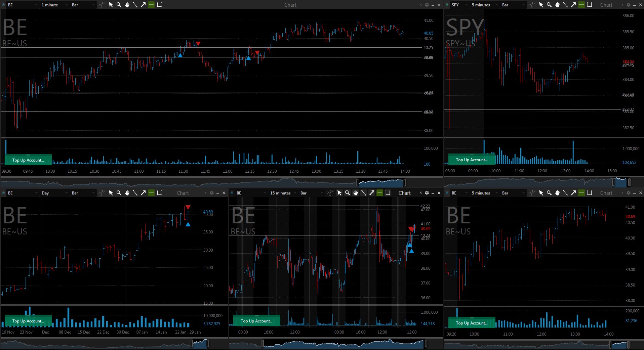The width and height of the screenshot is (644, 350).
Task: Select arrow tool in SPY chart
Action: 573,5
